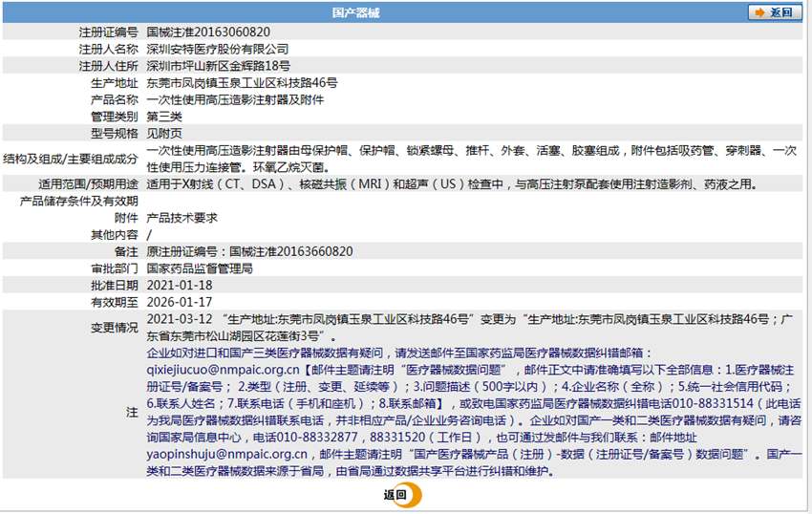Click the 返回 button in the header bar
The width and height of the screenshot is (812, 514).
[x=775, y=12]
